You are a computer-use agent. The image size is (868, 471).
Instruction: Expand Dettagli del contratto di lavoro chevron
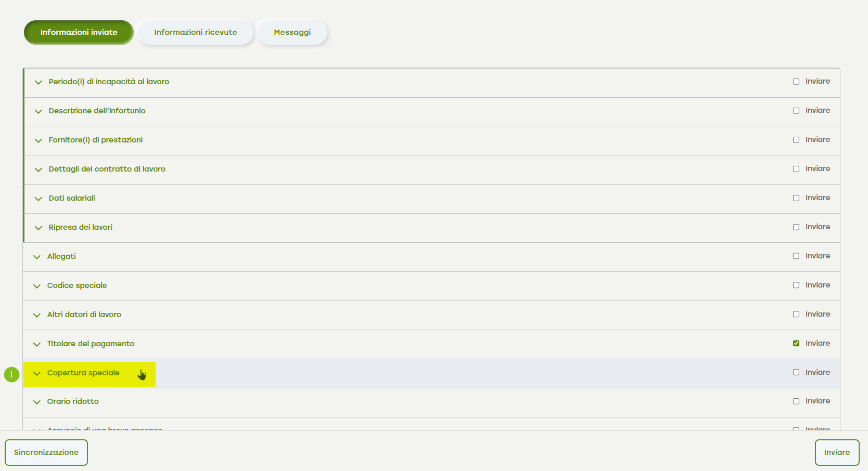pyautogui.click(x=38, y=169)
